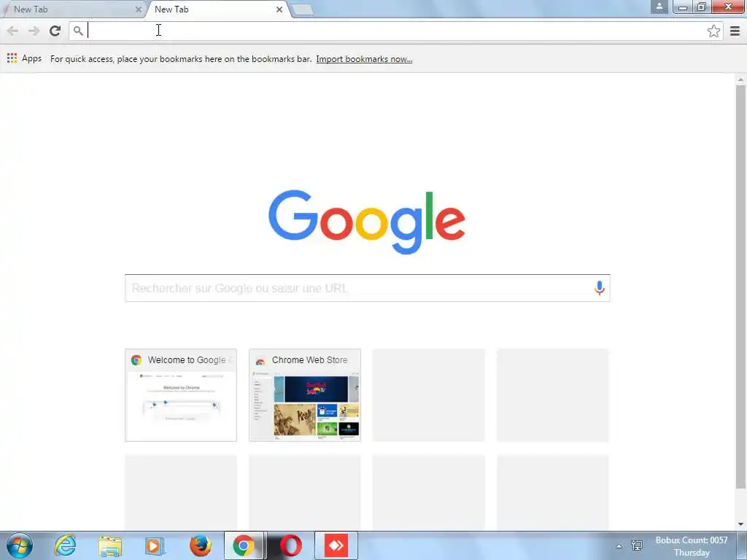This screenshot has height=560, width=747.
Task: Click the page scrollbar up arrow
Action: (740, 79)
